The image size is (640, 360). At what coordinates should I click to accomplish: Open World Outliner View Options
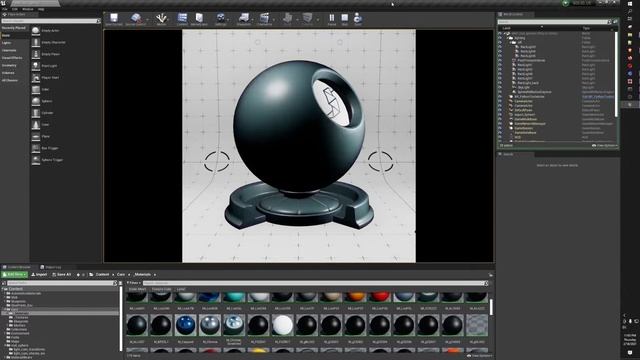pyautogui.click(x=605, y=145)
